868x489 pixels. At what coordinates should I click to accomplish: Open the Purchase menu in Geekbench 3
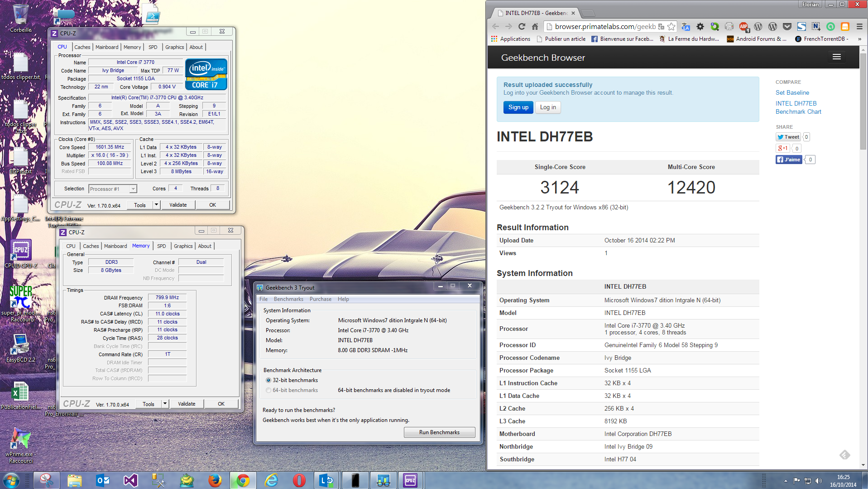321,299
